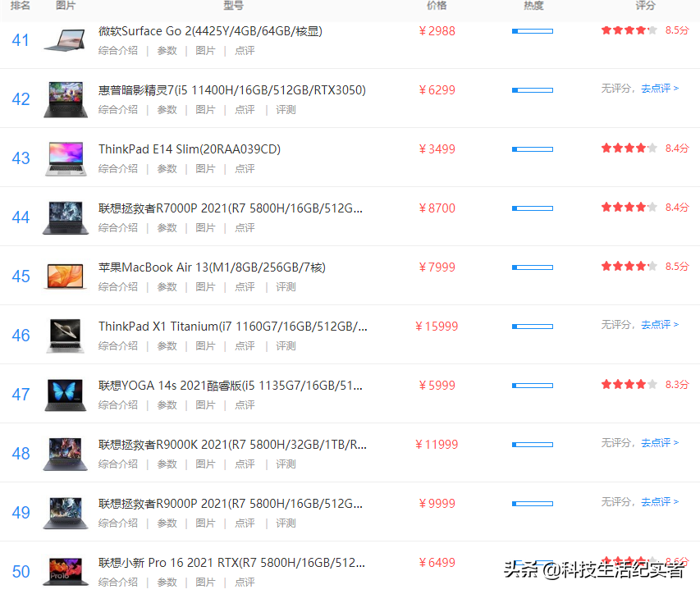This screenshot has height=594, width=700.
Task: Open the ThinkPad E14 Slim(20RAA039CD) title link
Action: pos(190,149)
